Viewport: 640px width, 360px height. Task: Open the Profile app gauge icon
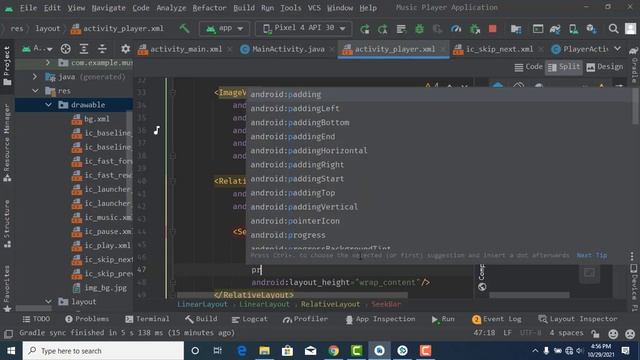[x=456, y=29]
